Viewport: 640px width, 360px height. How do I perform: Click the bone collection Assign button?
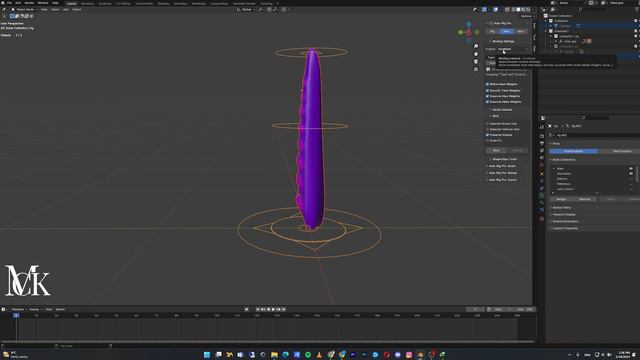[x=561, y=199]
